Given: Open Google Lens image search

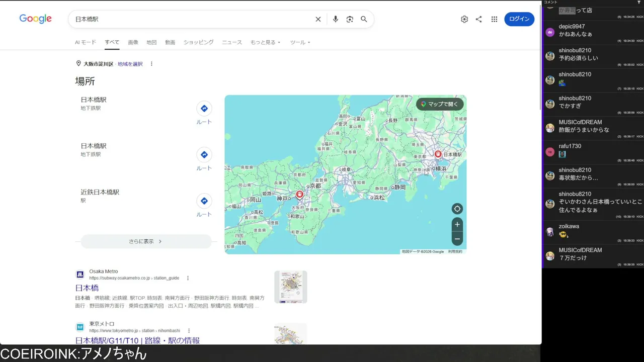Looking at the screenshot, I should pyautogui.click(x=350, y=19).
